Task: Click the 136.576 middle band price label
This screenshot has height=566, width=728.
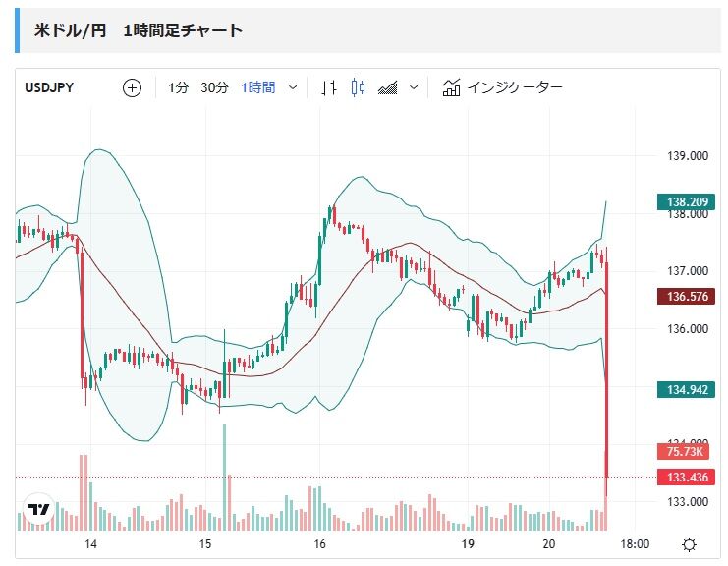Action: click(x=688, y=296)
